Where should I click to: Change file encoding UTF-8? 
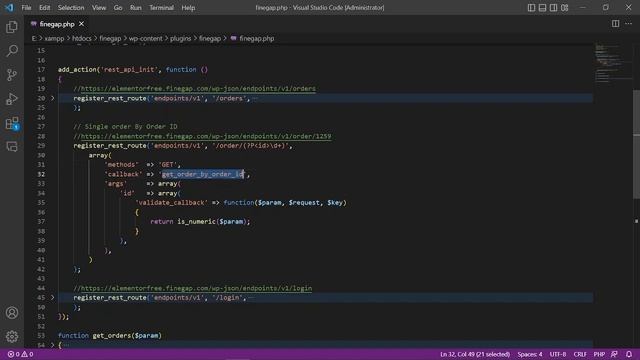click(x=558, y=354)
